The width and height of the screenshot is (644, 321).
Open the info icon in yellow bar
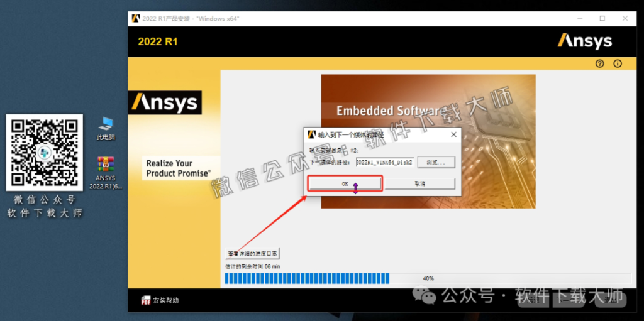618,63
